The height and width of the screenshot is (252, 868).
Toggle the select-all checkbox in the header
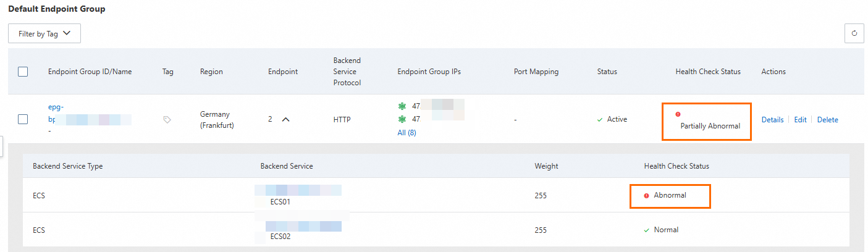pyautogui.click(x=23, y=72)
